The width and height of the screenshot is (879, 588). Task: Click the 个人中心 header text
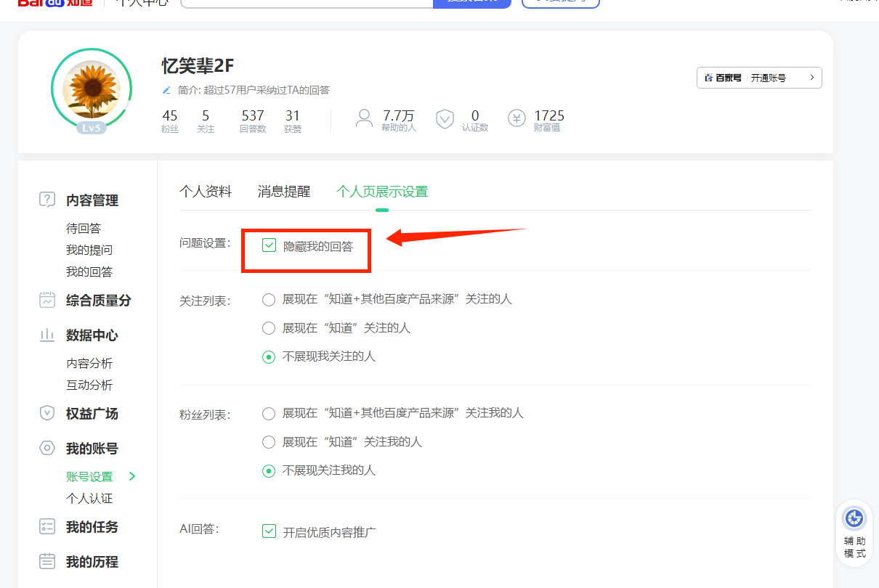(x=142, y=2)
